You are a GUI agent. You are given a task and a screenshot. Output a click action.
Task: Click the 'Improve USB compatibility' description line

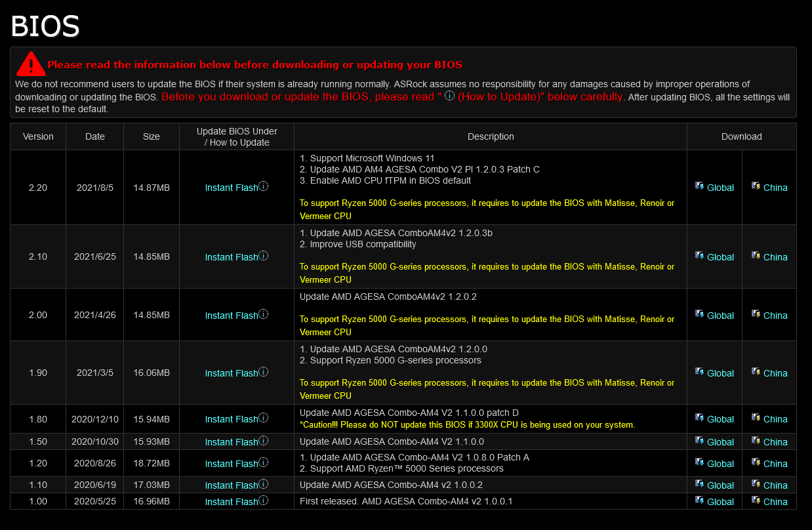[358, 244]
